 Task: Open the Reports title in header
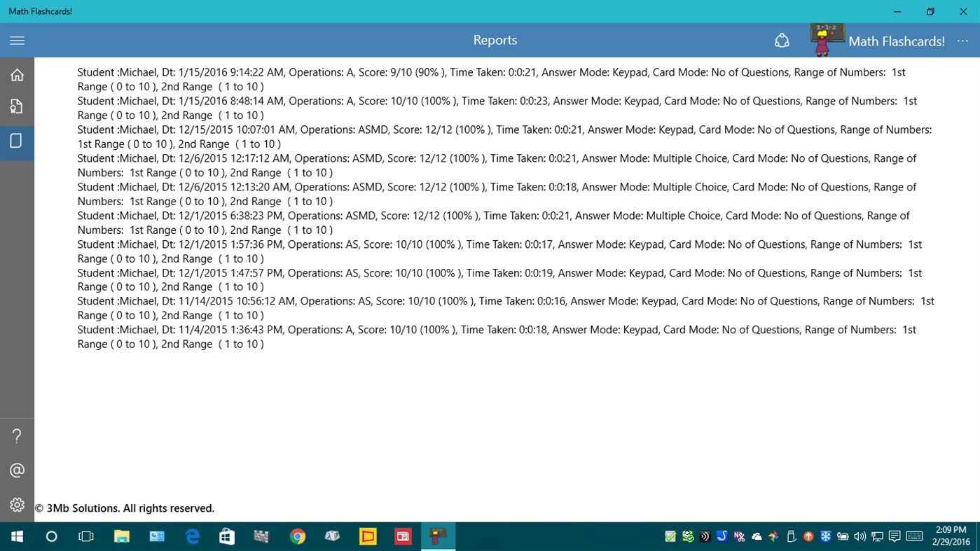[x=495, y=40]
